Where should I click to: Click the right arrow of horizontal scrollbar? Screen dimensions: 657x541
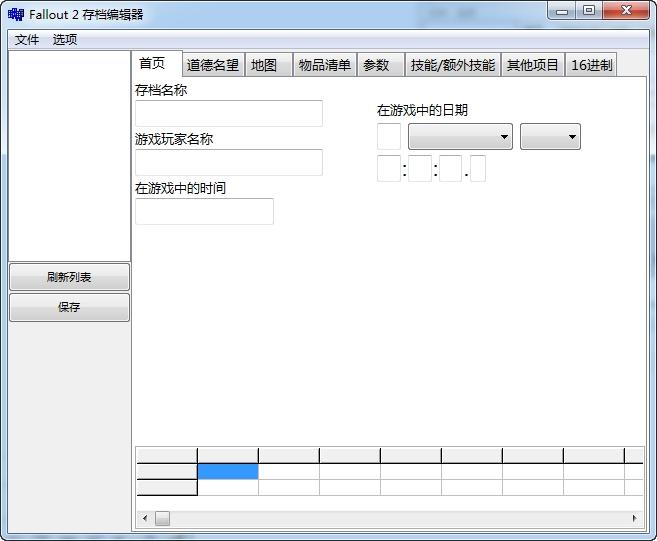pos(634,518)
